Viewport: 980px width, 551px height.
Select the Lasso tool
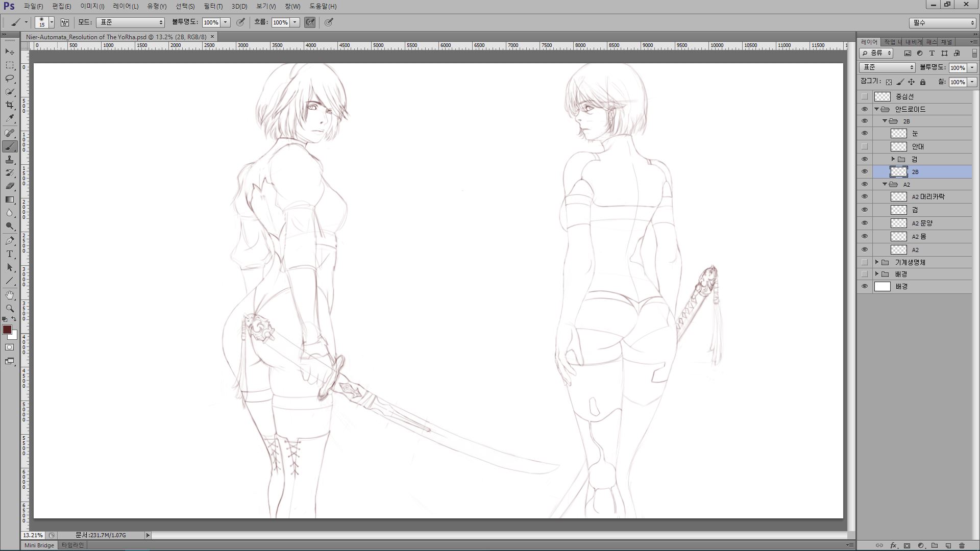(10, 79)
